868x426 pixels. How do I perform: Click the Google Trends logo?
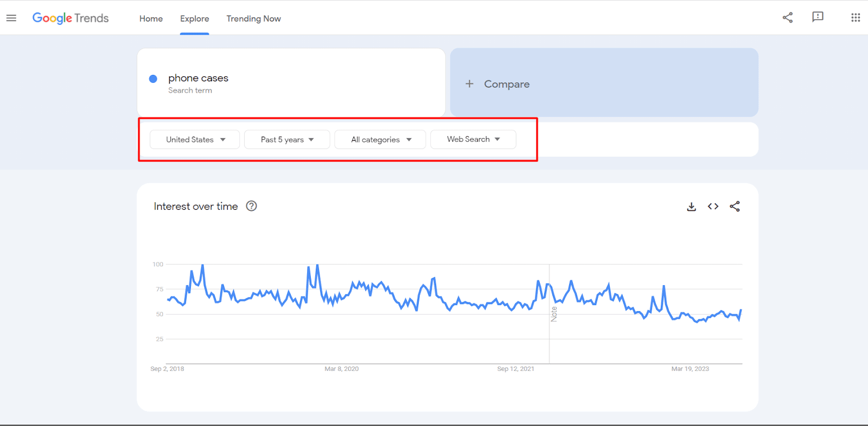tap(71, 18)
